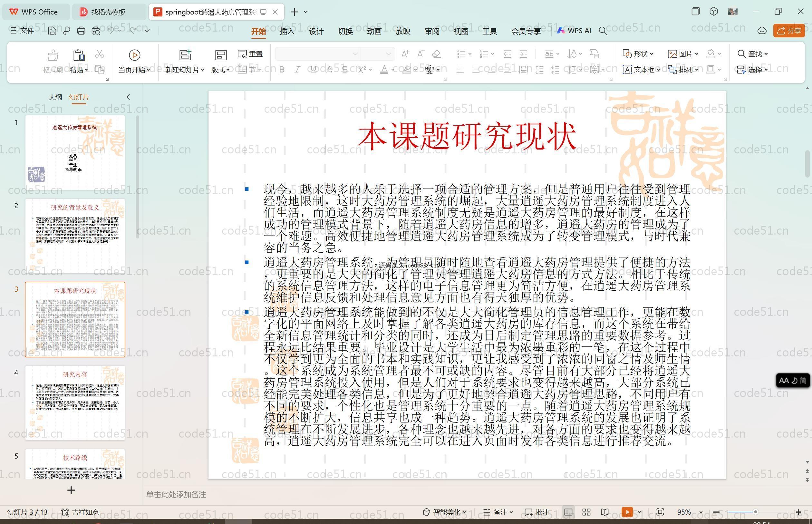Click the Comments (批注) status bar button
812x524 pixels.
point(537,512)
